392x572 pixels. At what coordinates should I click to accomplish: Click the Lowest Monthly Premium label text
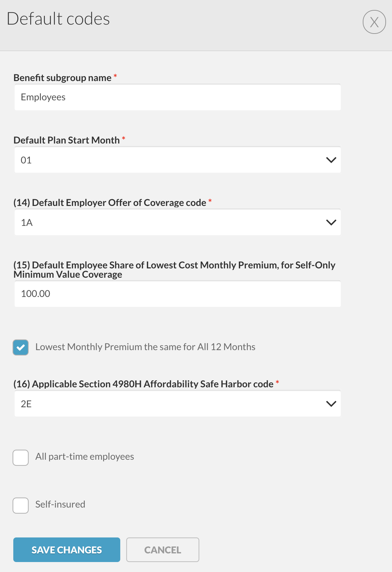tap(145, 347)
